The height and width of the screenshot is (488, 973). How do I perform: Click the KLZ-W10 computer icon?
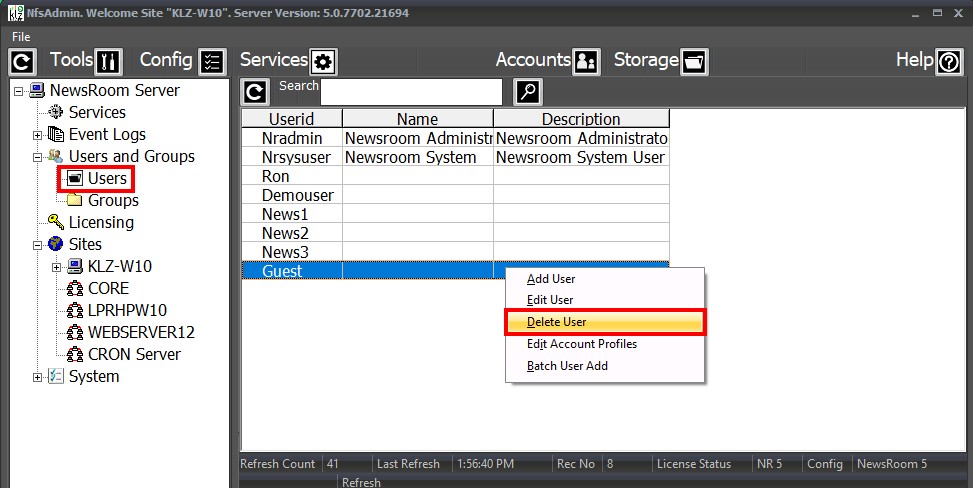[x=75, y=266]
